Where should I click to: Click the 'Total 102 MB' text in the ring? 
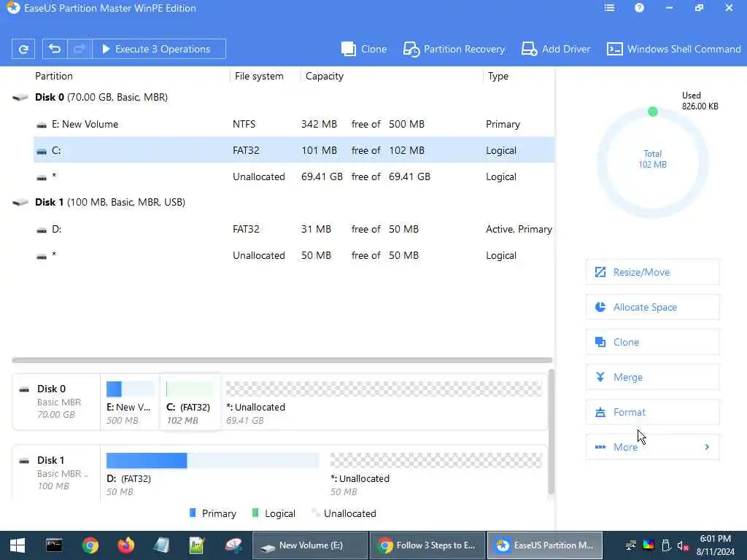coord(653,159)
